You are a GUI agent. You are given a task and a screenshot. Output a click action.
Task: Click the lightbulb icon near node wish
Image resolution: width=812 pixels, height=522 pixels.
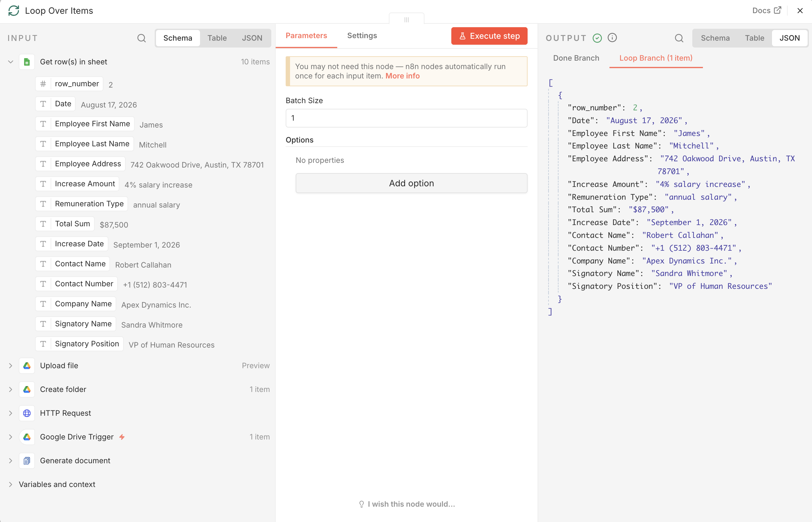[x=361, y=504]
